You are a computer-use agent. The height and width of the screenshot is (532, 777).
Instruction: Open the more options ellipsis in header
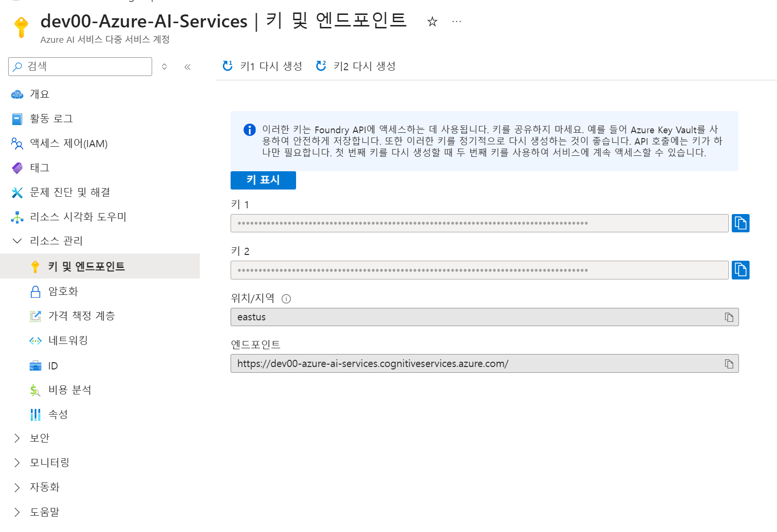pos(456,22)
